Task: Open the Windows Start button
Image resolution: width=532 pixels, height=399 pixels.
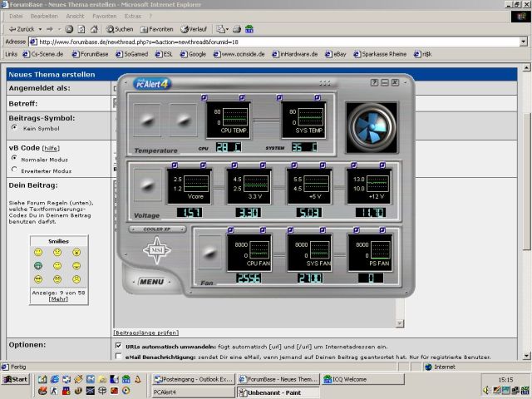Action: pyautogui.click(x=15, y=379)
